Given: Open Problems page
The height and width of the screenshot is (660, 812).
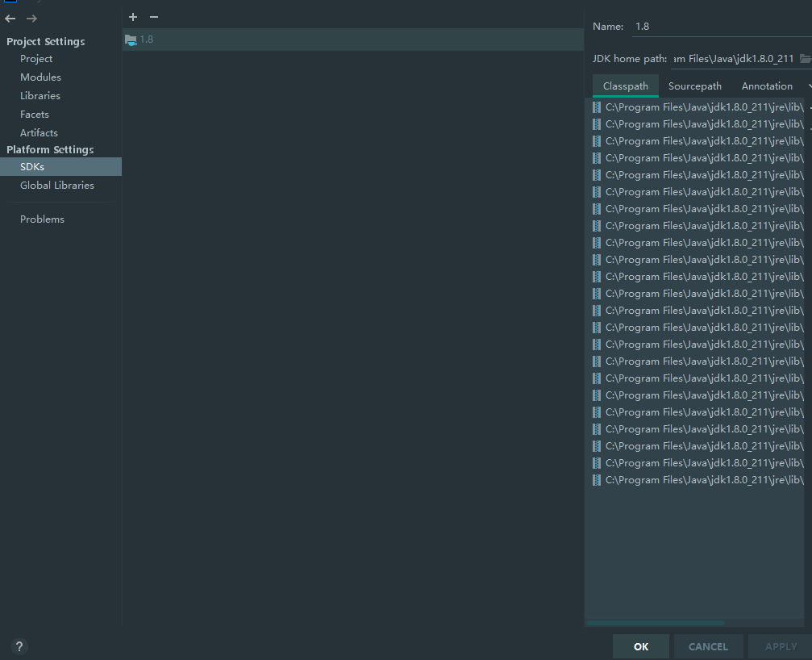Looking at the screenshot, I should (x=42, y=219).
